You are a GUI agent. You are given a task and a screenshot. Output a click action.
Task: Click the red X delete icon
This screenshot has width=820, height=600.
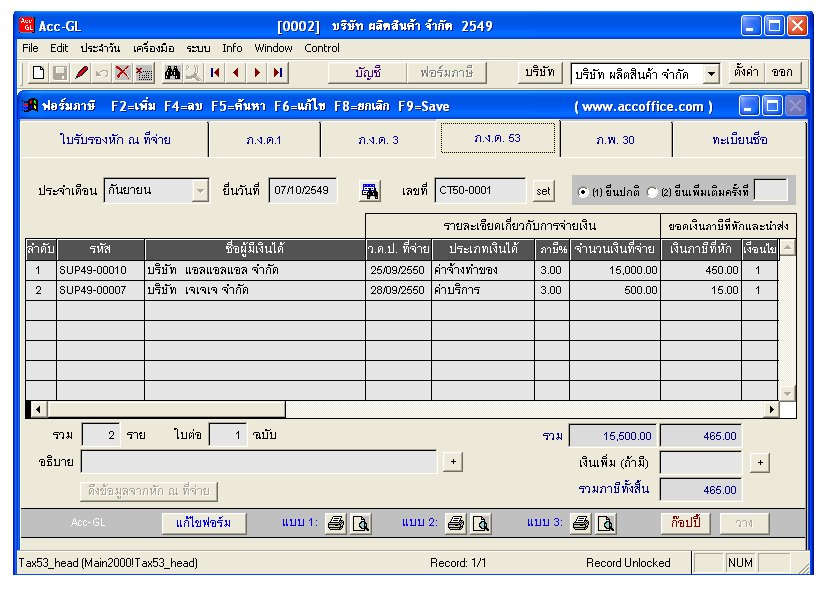click(122, 73)
